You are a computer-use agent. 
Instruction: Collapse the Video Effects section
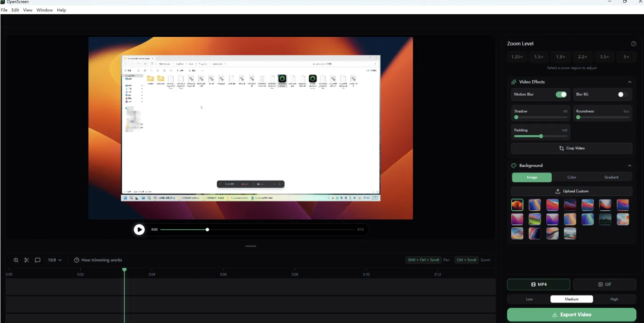(629, 82)
